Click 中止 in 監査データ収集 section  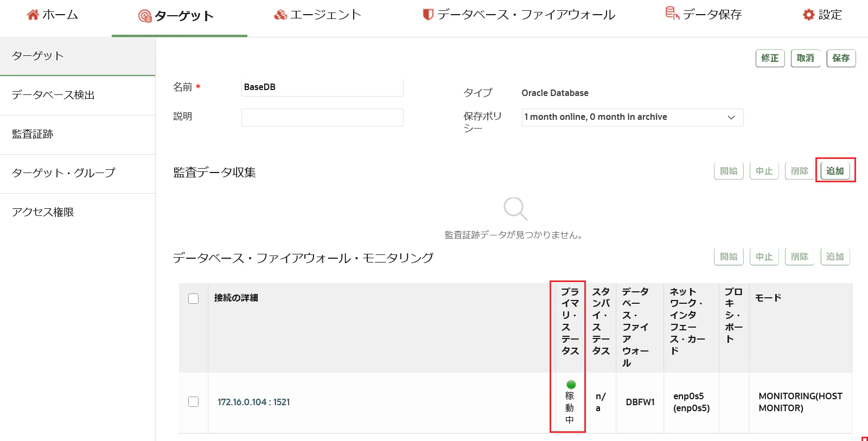pos(764,171)
